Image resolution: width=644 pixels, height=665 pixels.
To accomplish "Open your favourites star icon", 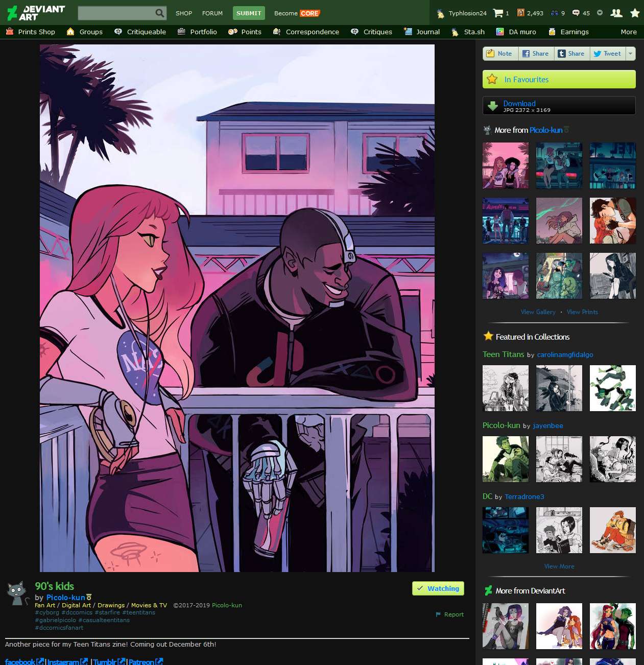I will (x=635, y=13).
